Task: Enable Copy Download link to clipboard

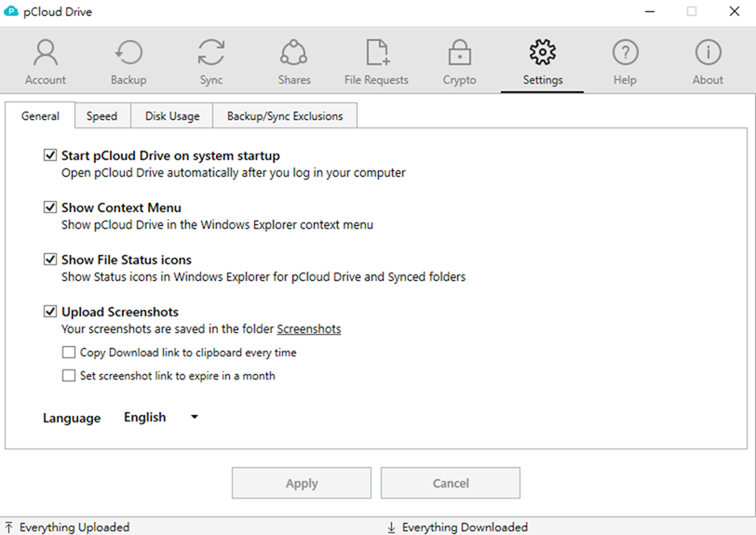Action: (x=69, y=353)
